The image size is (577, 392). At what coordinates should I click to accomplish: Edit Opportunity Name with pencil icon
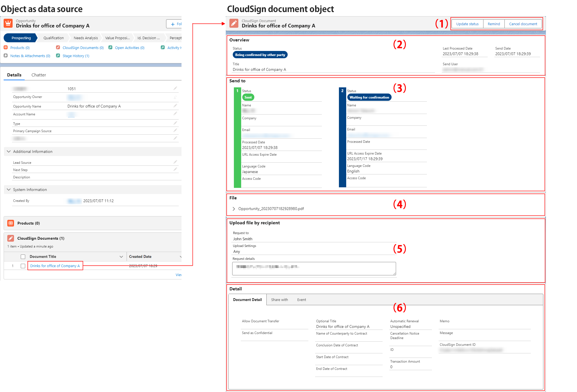point(175,106)
